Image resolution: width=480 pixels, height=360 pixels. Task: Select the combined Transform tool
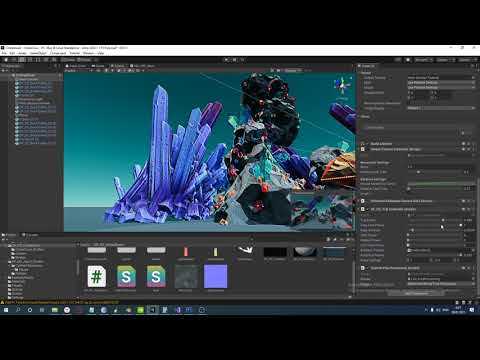(x=46, y=60)
